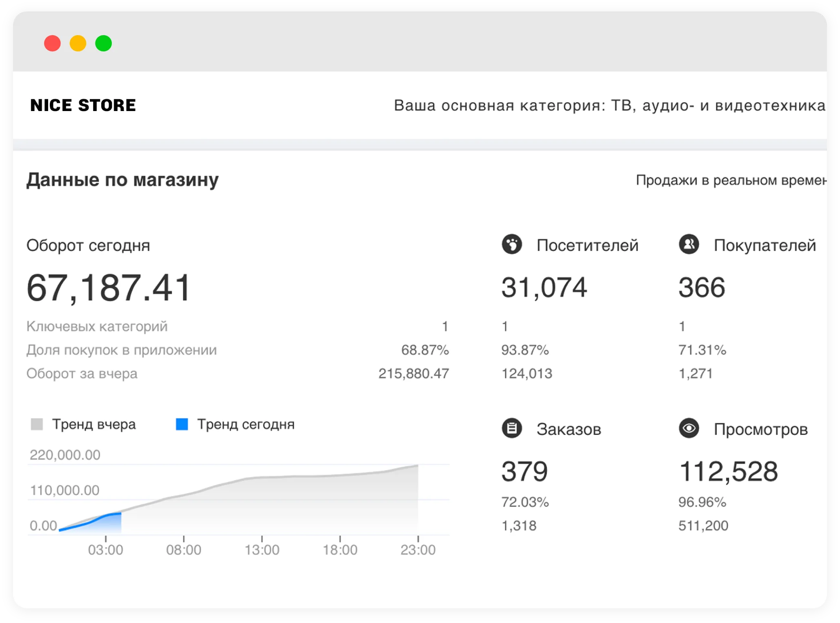This screenshot has height=623, width=840.
Task: Click yesterday's visitors value 124,013
Action: click(527, 374)
